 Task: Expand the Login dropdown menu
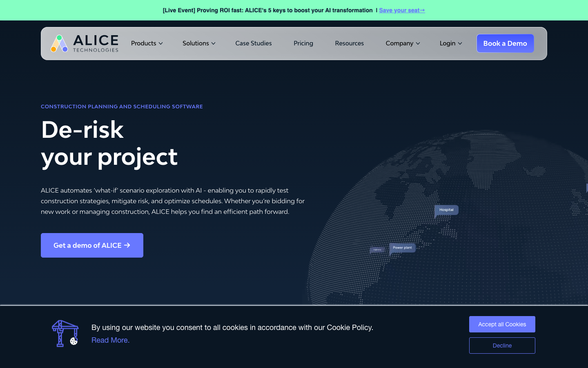coord(451,43)
